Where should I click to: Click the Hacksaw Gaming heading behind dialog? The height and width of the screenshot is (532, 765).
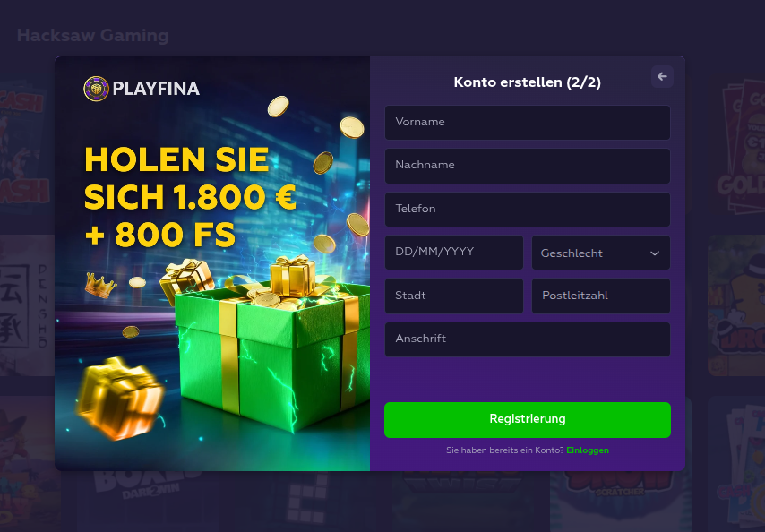(x=92, y=36)
